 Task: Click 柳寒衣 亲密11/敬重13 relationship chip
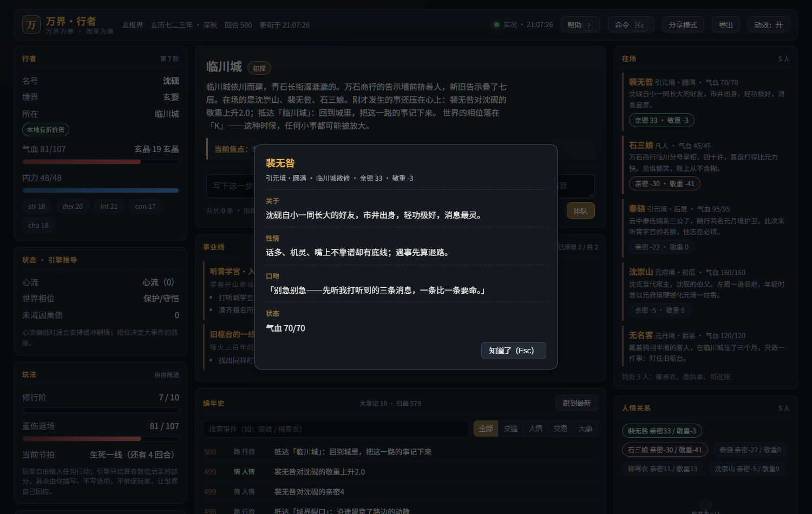click(663, 469)
